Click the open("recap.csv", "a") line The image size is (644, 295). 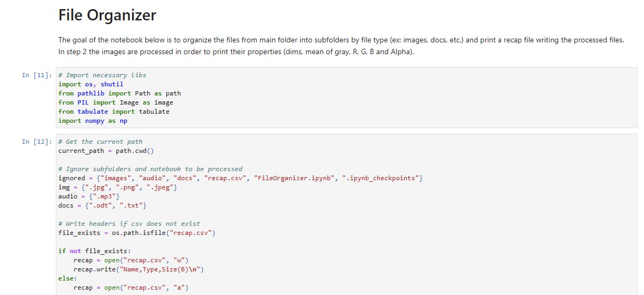(x=131, y=287)
